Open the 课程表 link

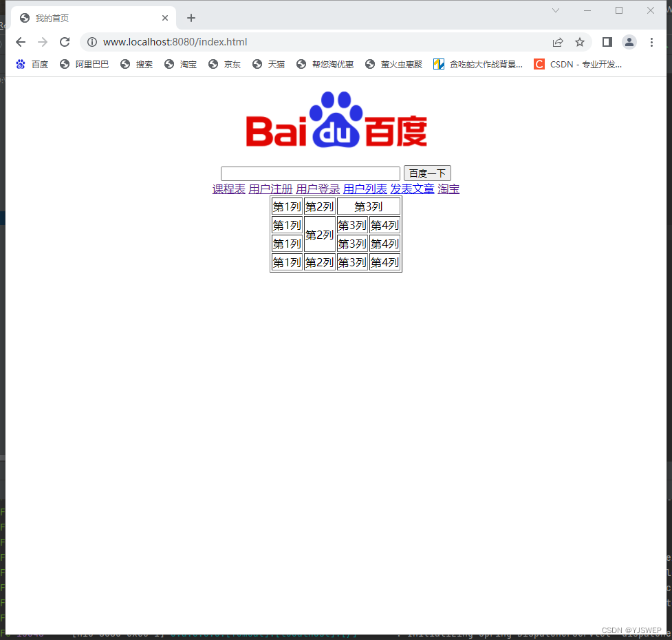pyautogui.click(x=229, y=189)
